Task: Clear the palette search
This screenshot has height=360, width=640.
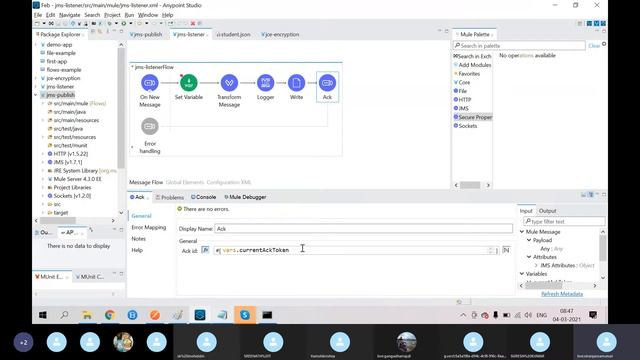Action: tap(594, 46)
